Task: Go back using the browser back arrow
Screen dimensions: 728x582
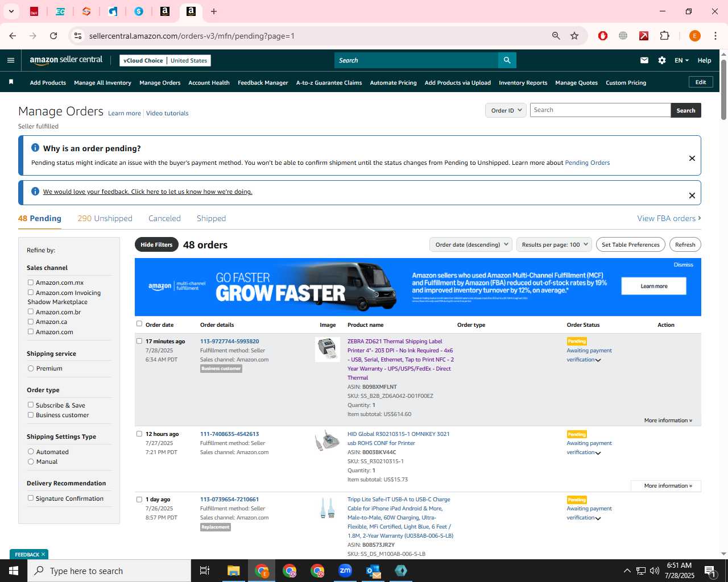Action: (13, 36)
